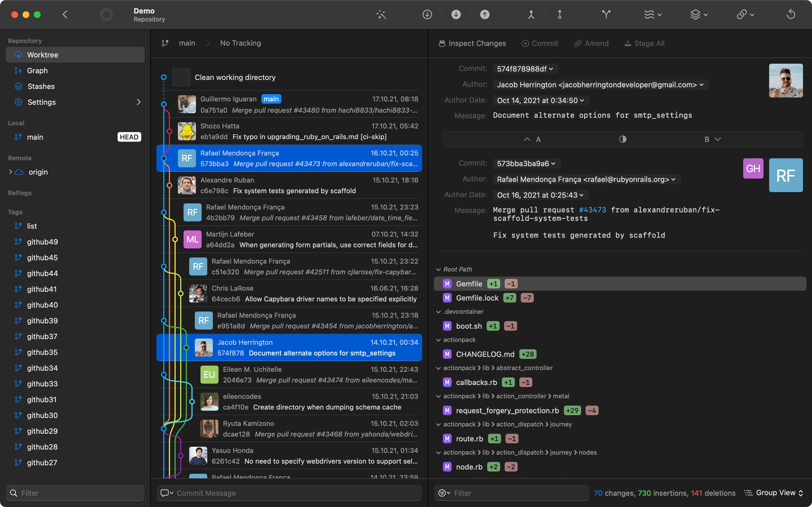Switch to previous commit A arrow

pos(527,139)
